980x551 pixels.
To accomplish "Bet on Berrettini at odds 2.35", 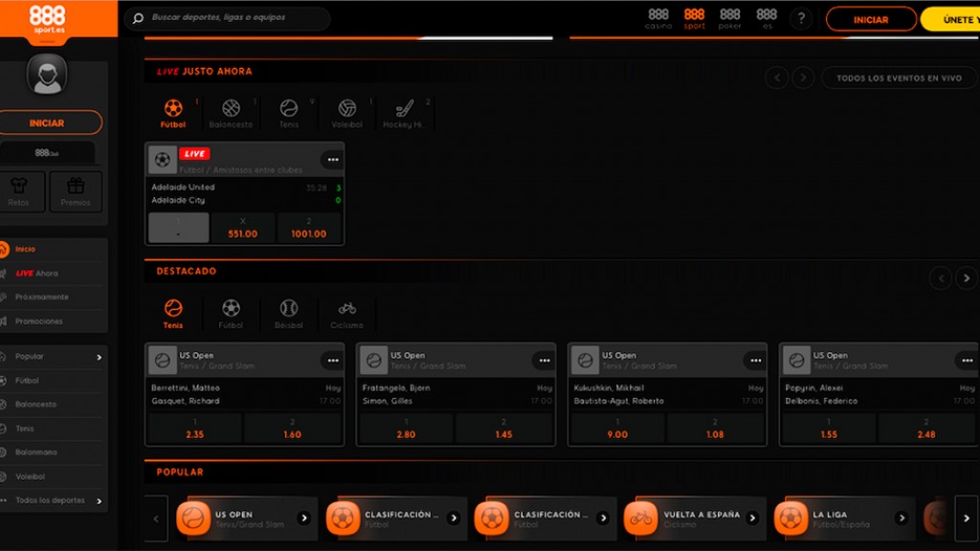I will coord(194,429).
